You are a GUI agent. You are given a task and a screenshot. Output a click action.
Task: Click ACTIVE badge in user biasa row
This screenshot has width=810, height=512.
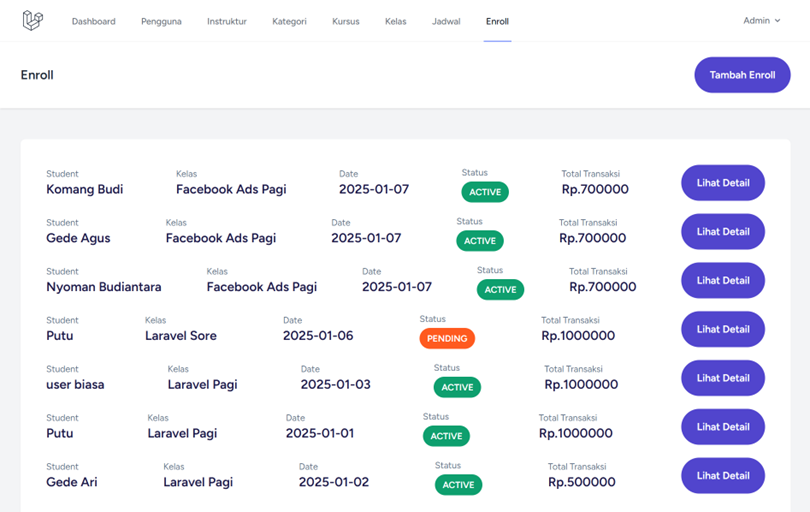coord(457,387)
